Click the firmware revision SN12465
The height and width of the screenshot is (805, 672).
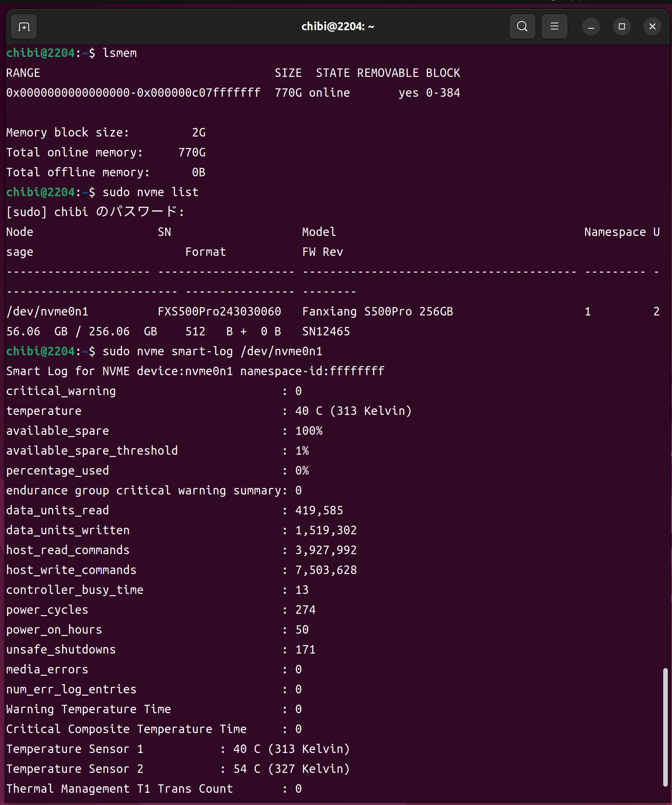pos(326,331)
